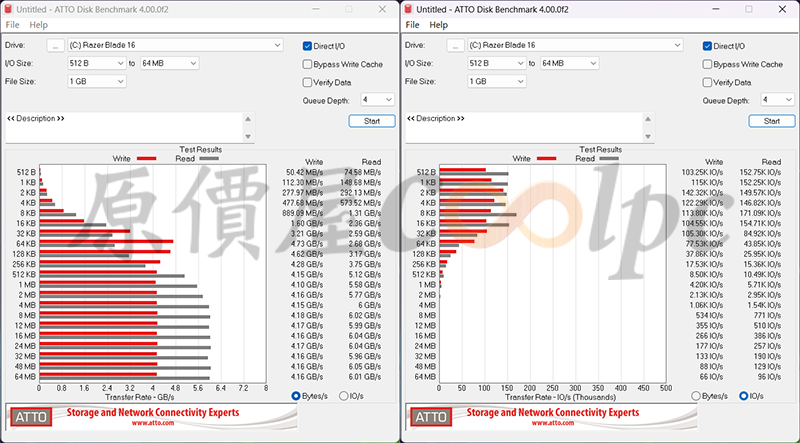800x443 pixels.
Task: Open www.atto.com link in right window banner
Action: point(553,423)
